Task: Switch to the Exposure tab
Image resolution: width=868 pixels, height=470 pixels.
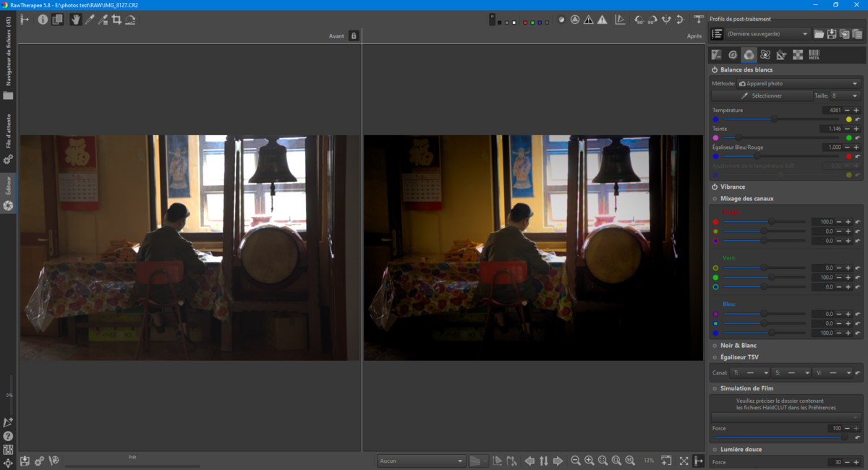Action: 716,54
